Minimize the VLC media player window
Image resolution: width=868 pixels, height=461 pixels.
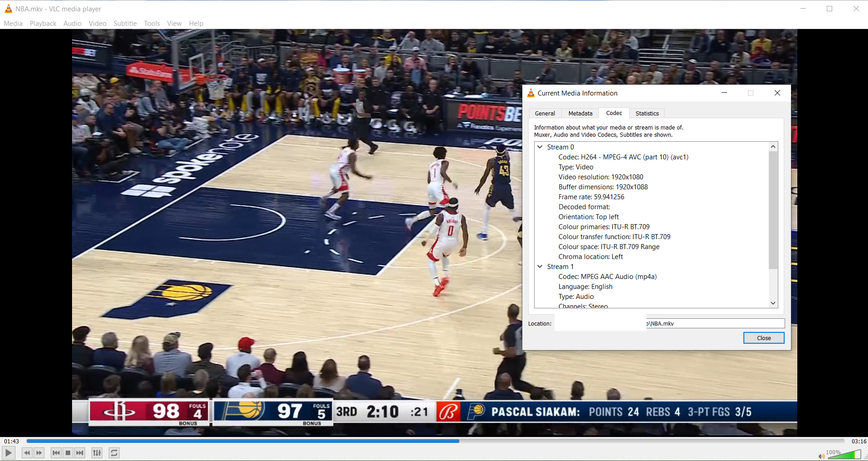pyautogui.click(x=803, y=9)
